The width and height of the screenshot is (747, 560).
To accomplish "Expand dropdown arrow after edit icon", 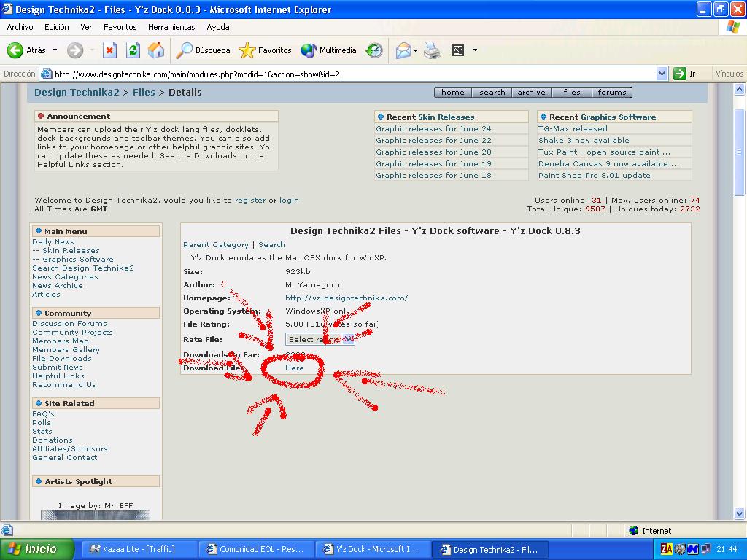I will (475, 50).
